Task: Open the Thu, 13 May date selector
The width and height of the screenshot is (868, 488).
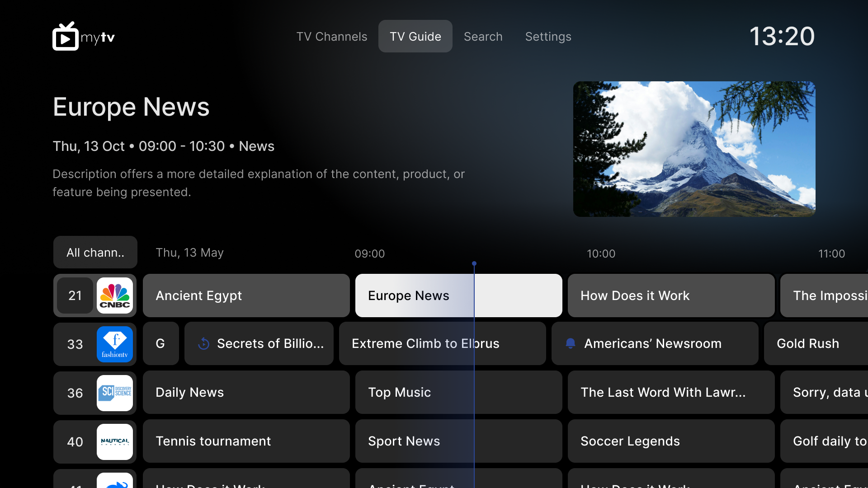Action: pyautogui.click(x=189, y=252)
